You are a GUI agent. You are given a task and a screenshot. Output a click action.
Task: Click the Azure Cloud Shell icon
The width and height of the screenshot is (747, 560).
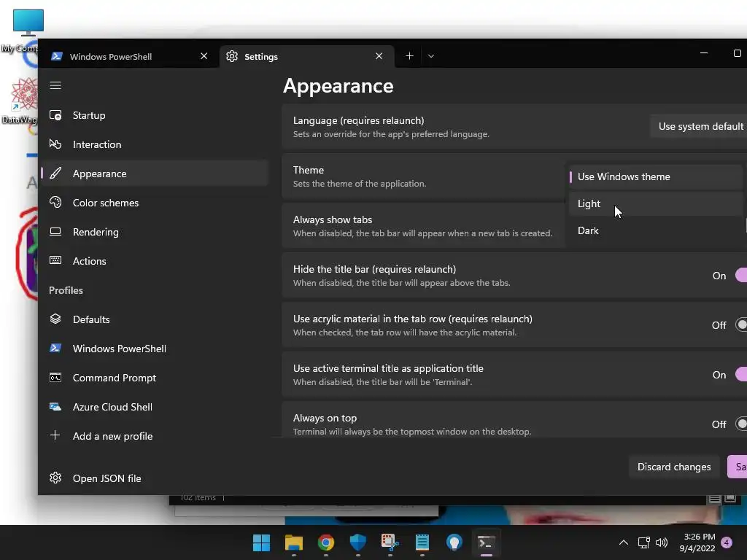tap(55, 407)
